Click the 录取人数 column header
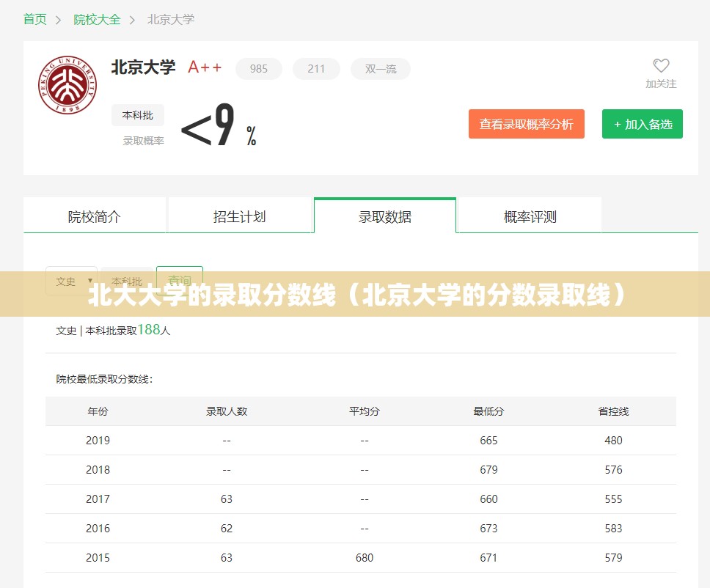Screen dimensions: 710x588 227,411
